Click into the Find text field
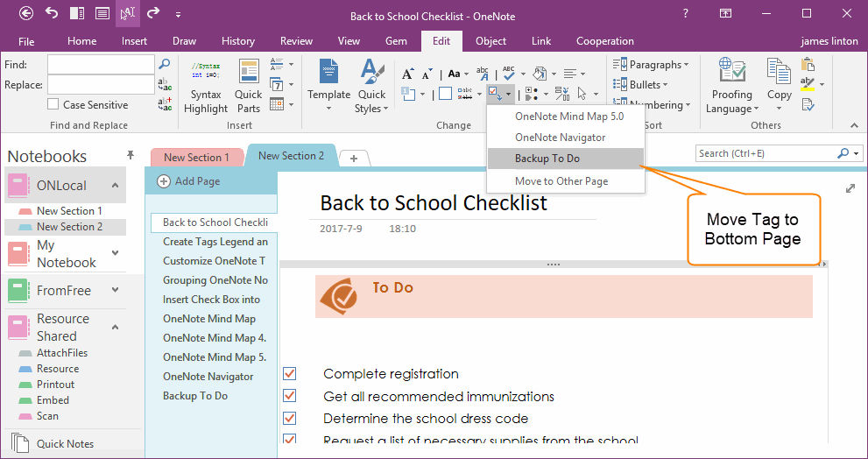 click(x=101, y=64)
